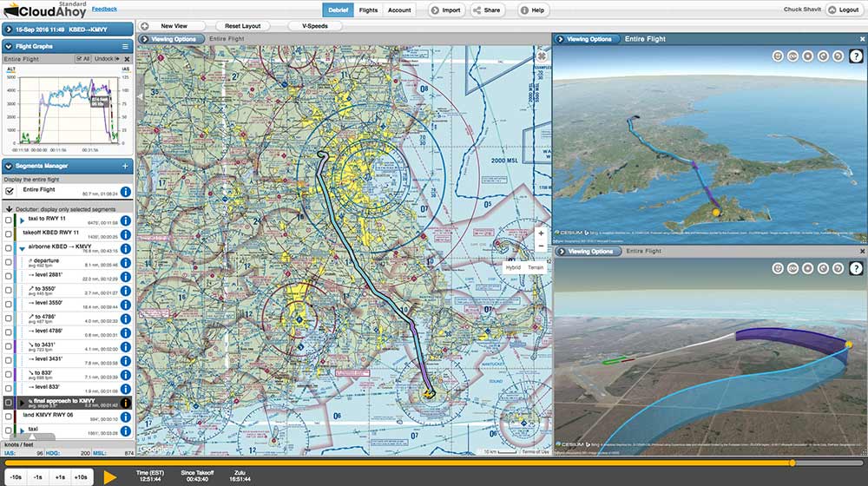The width and height of the screenshot is (868, 486).
Task: Open info for 'takeoff KBED RWY 11' segment
Action: pos(126,234)
